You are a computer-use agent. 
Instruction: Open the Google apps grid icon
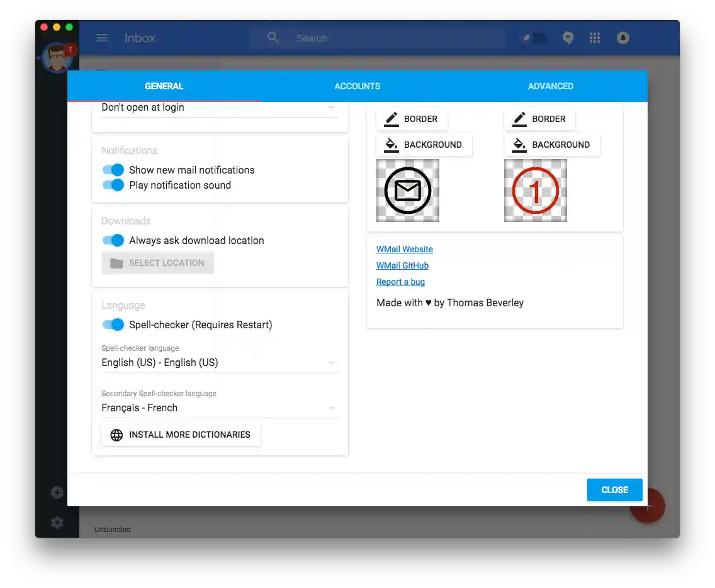[594, 38]
